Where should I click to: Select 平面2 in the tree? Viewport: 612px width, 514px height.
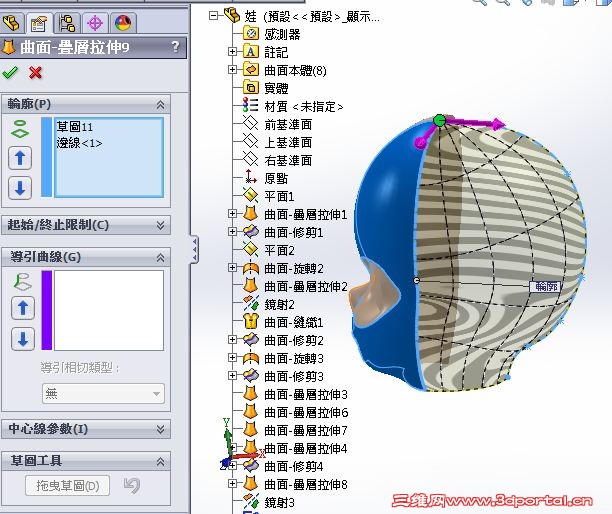click(279, 250)
